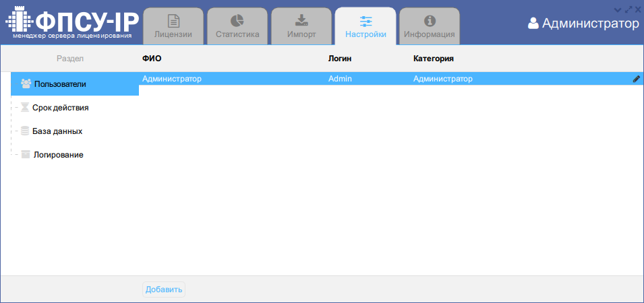This screenshot has height=303, width=644.
Task: Open the Срок действия section
Action: 60,108
